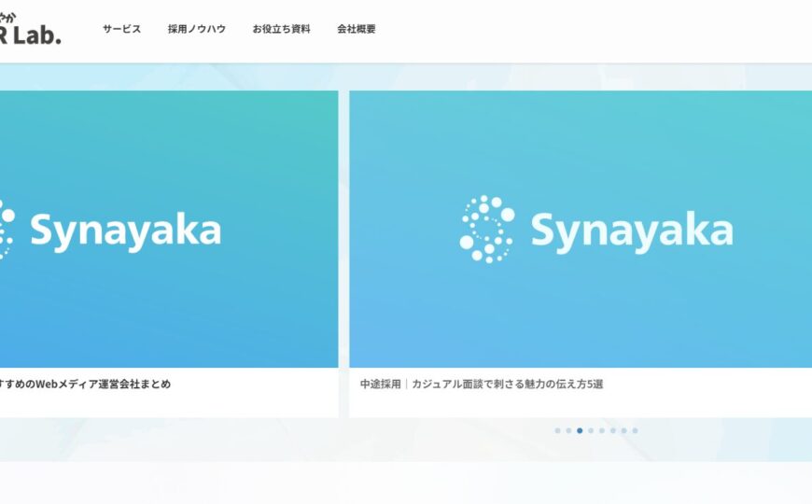Click the R Lab. site logo
The width and height of the screenshot is (812, 504).
(30, 30)
